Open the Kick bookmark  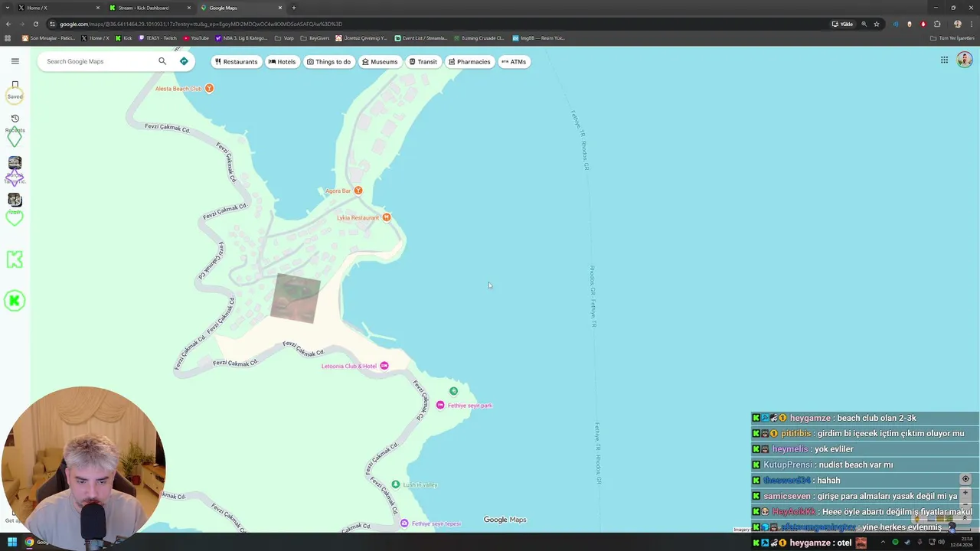pyautogui.click(x=124, y=37)
